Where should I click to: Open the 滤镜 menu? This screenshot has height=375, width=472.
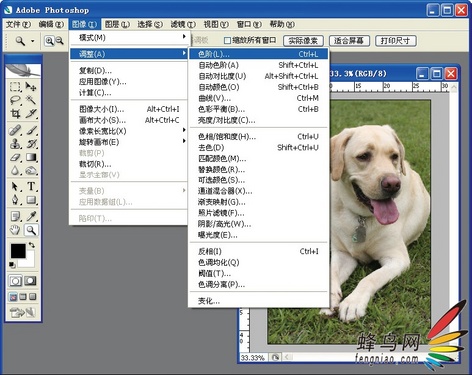(x=183, y=24)
